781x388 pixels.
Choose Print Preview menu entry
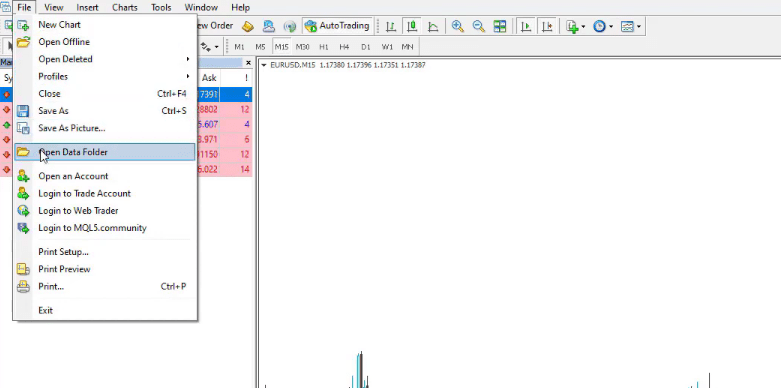pos(105,269)
